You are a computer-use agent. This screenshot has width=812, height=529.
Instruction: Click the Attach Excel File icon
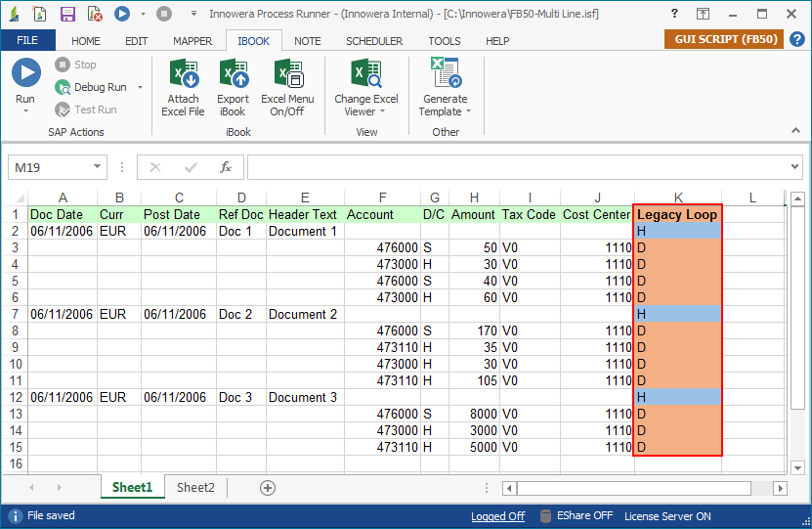[183, 75]
